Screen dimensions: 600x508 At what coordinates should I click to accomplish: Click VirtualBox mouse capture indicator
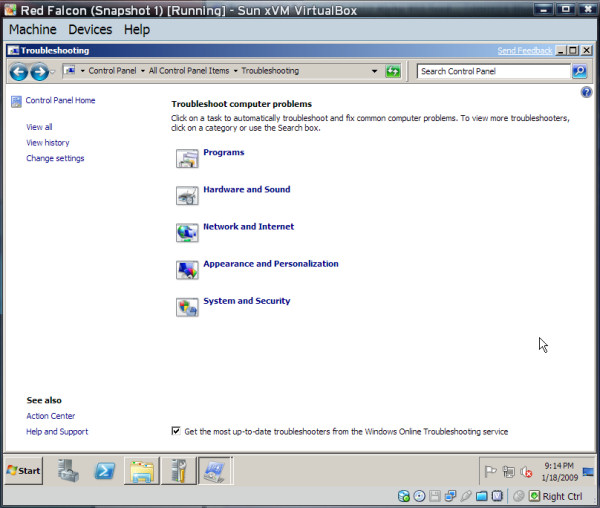pos(519,496)
